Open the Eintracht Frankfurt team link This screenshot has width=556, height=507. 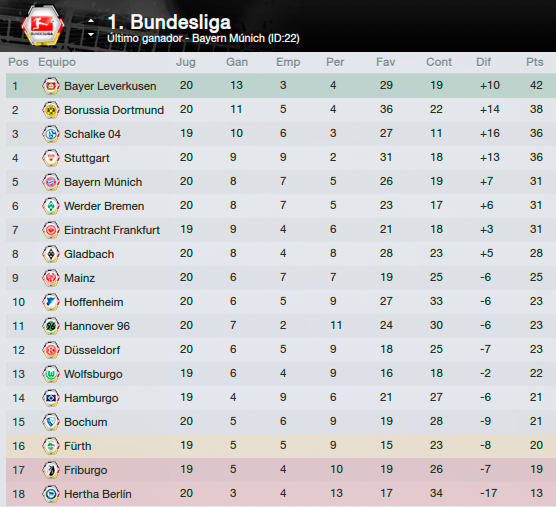pyautogui.click(x=112, y=230)
